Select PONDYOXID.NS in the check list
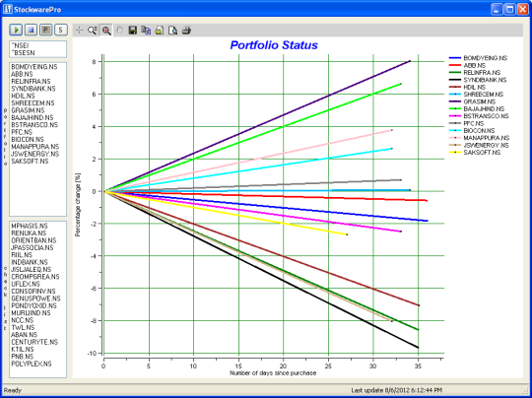Screen dimensions: 532x398 tap(33, 306)
